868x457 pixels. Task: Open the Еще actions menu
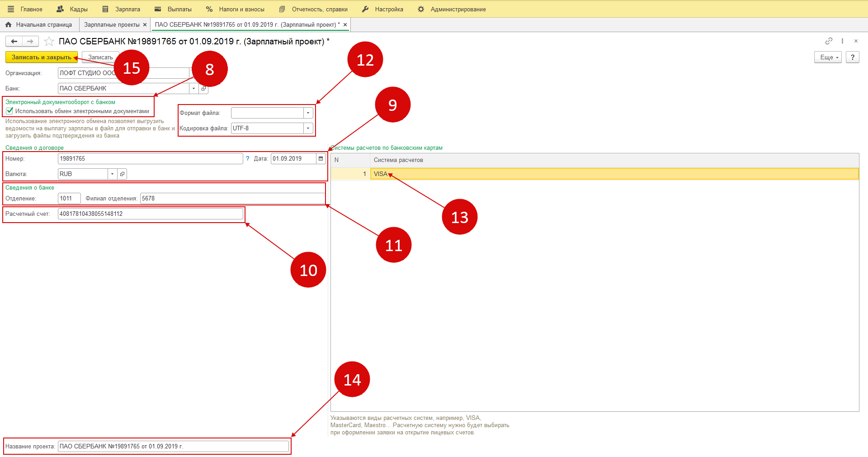pos(827,57)
